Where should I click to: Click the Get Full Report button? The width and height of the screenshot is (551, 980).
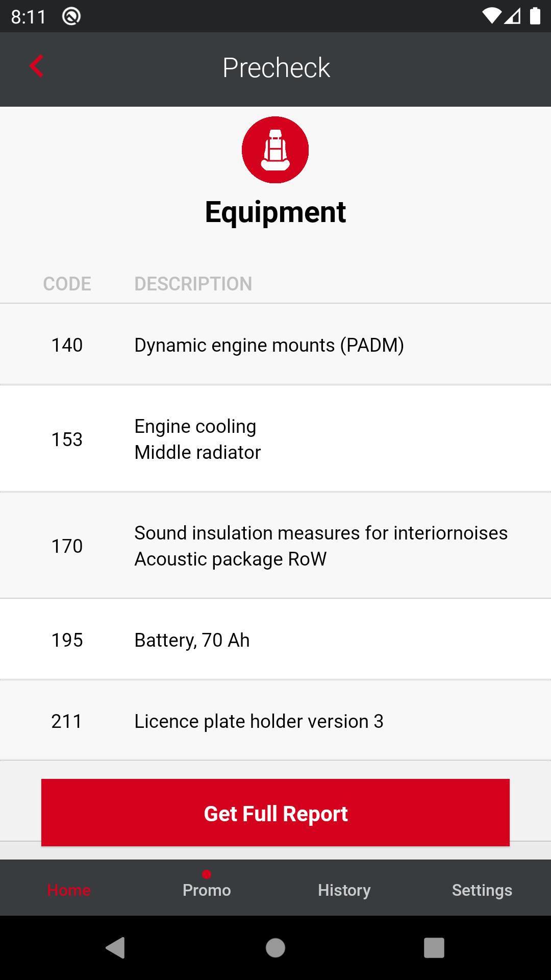pyautogui.click(x=275, y=813)
